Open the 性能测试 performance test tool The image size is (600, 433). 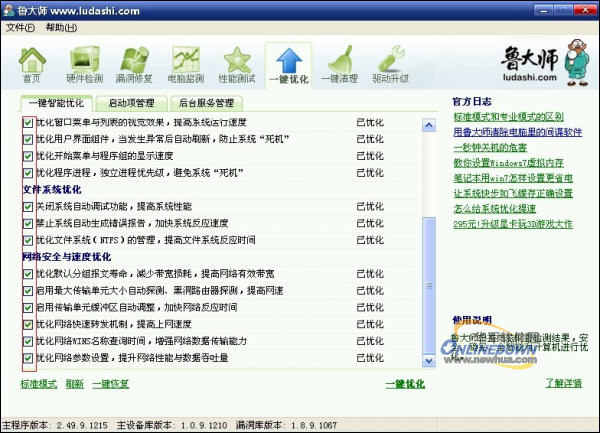[x=237, y=64]
